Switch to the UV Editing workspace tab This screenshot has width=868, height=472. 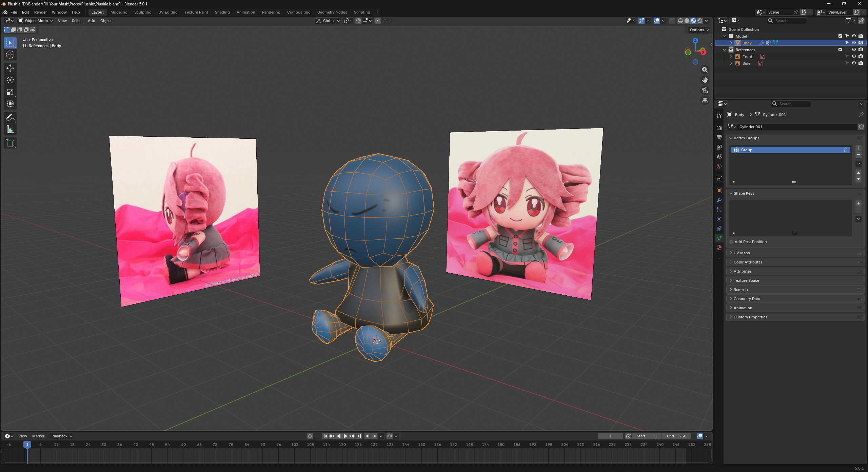168,12
